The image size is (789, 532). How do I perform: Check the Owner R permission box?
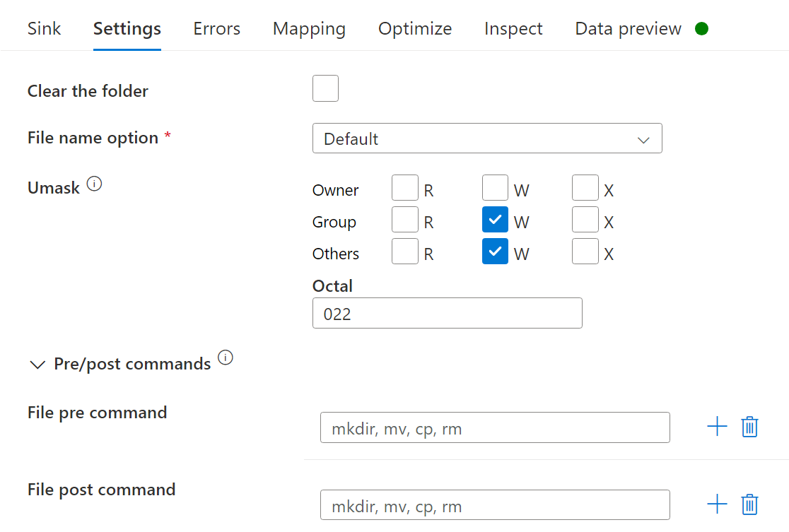tap(405, 188)
